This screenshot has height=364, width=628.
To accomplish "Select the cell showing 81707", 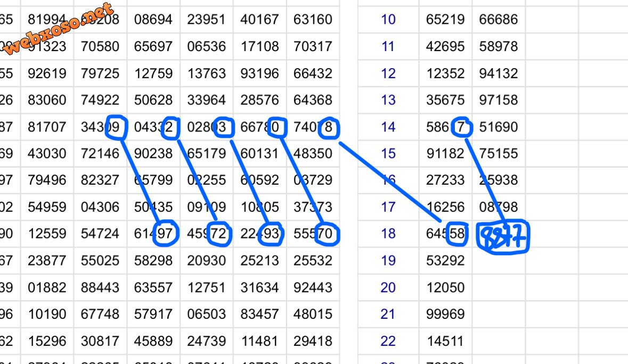I will tap(47, 127).
